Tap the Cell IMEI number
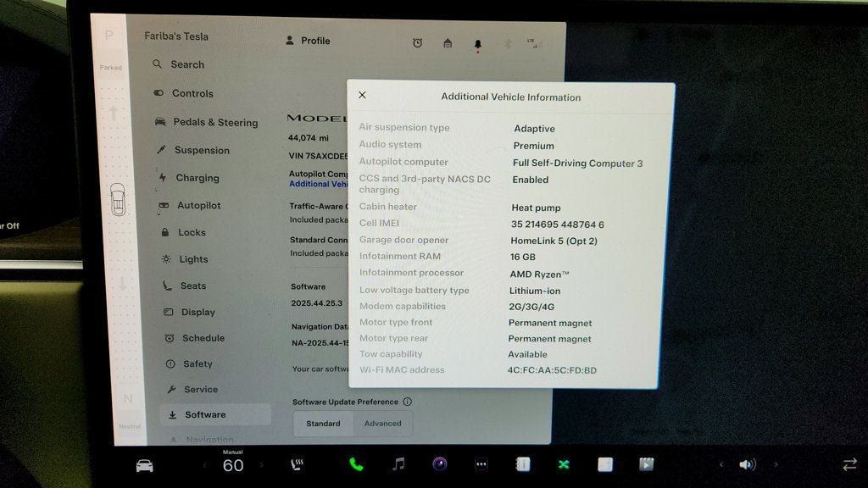 (x=558, y=224)
